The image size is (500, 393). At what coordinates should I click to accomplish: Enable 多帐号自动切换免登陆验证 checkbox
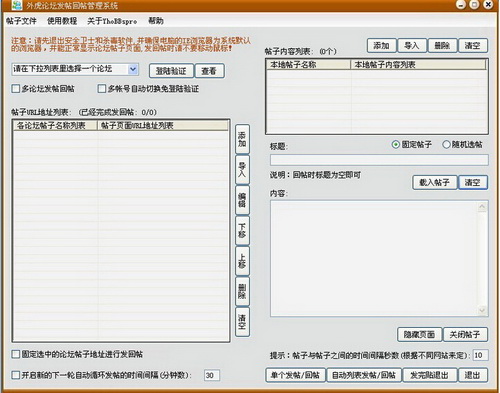point(102,89)
